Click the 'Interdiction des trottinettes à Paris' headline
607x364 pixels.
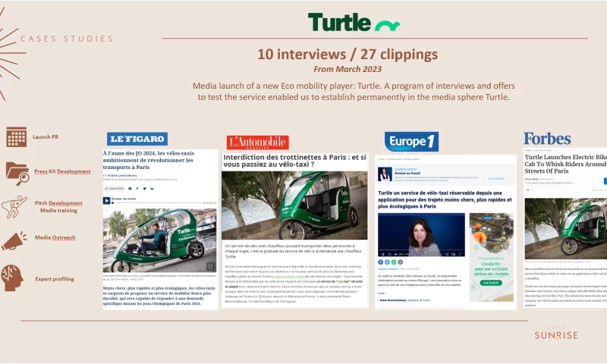[294, 161]
